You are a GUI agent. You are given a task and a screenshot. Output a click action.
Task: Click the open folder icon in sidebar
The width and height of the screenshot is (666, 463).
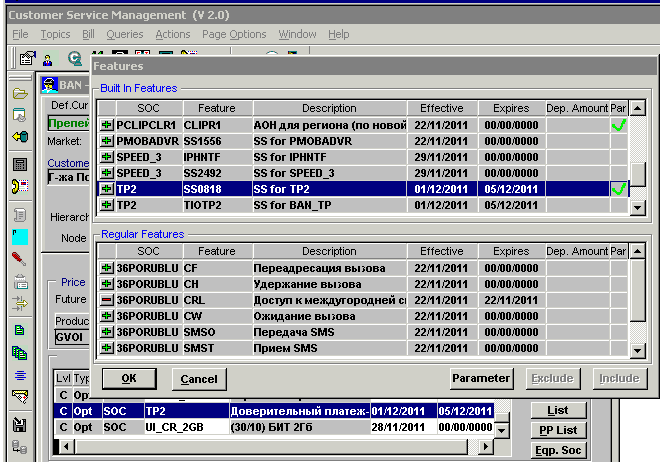tap(20, 93)
